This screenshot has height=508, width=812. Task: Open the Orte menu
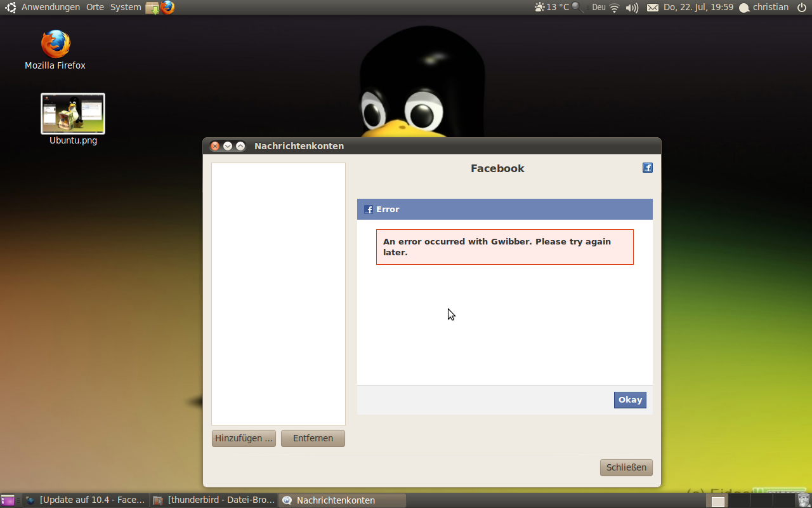(x=95, y=8)
